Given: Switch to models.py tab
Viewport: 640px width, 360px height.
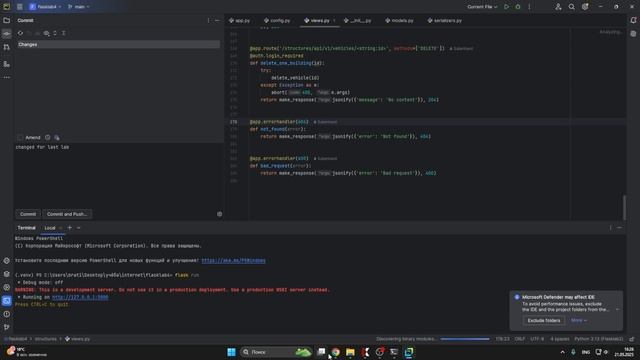Looking at the screenshot, I should click(399, 20).
